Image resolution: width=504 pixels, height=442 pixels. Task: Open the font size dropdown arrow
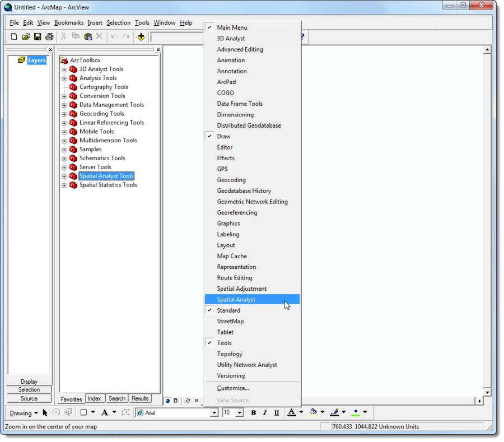coord(240,413)
